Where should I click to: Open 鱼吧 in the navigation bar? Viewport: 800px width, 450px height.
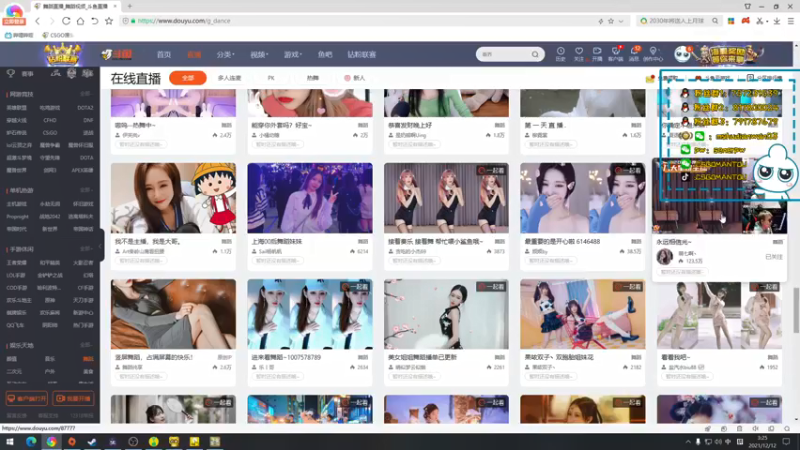[324, 55]
